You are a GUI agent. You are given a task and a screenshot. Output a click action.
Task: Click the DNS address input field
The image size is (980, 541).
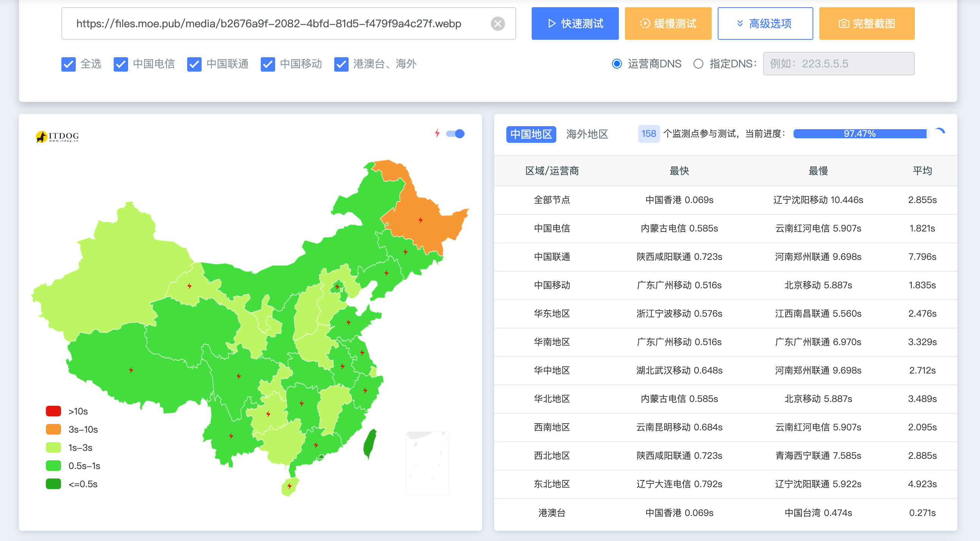839,64
